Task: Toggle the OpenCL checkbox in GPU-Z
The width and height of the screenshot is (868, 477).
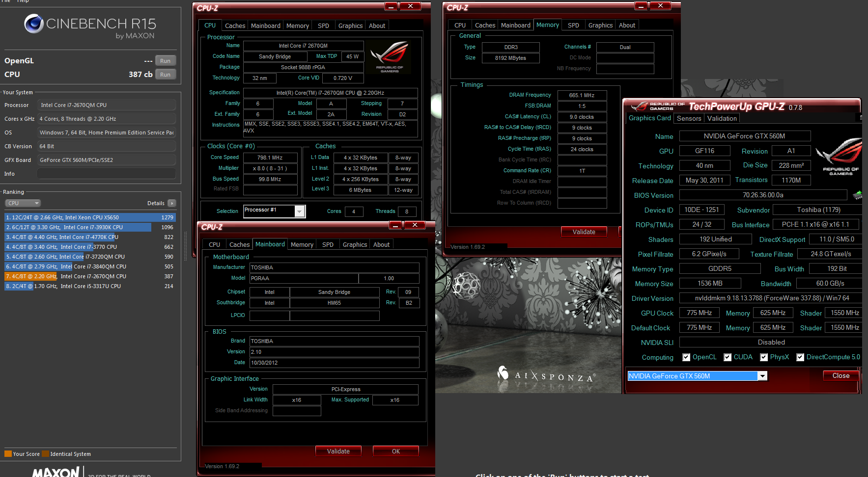Action: click(686, 357)
